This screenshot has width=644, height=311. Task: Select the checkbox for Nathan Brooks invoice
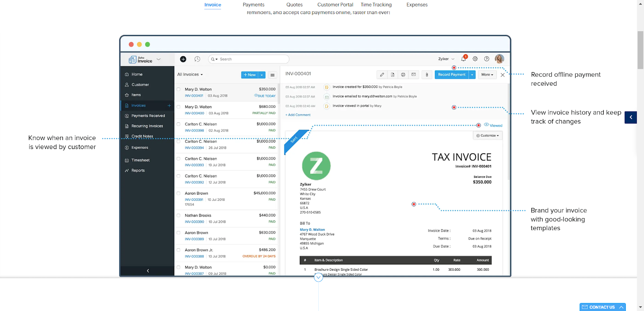178,215
